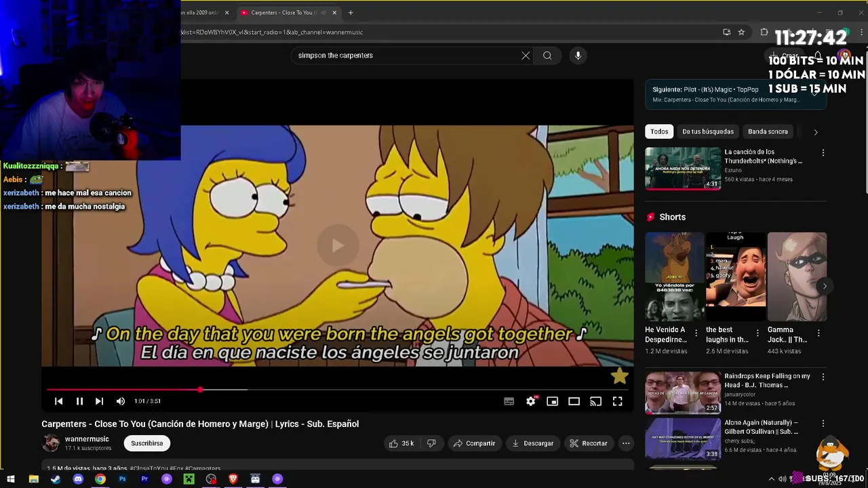This screenshot has height=488, width=868.
Task: Toggle subtitles in the video player
Action: click(509, 401)
